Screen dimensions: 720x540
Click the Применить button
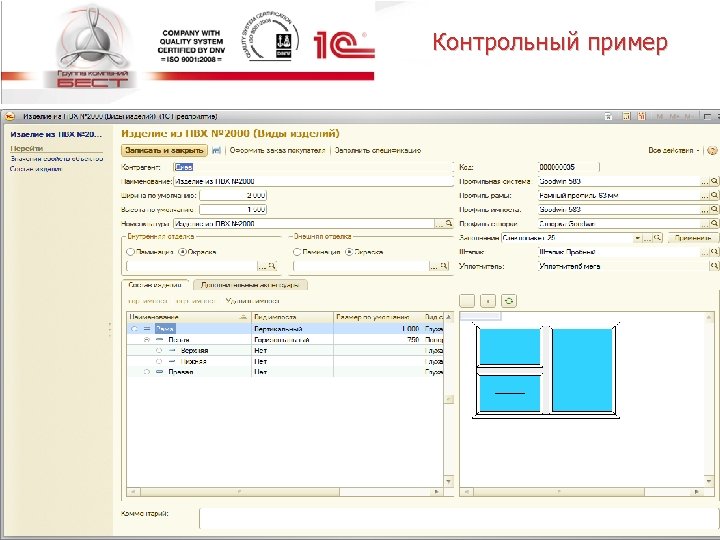pos(693,238)
